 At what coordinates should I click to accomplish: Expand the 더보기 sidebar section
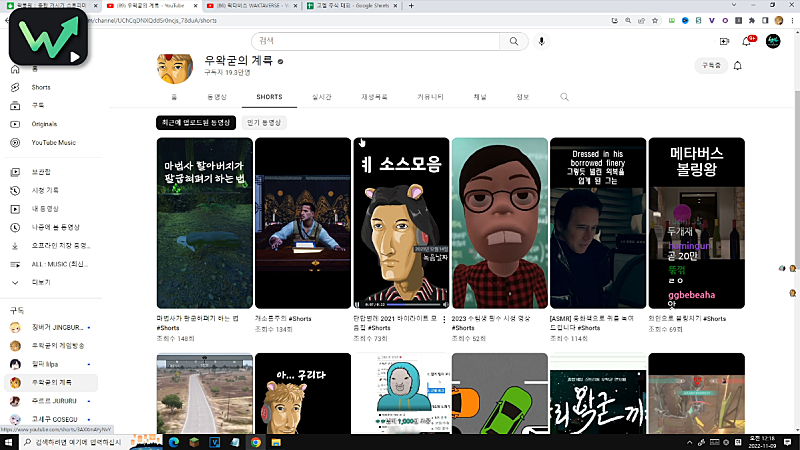(x=40, y=282)
